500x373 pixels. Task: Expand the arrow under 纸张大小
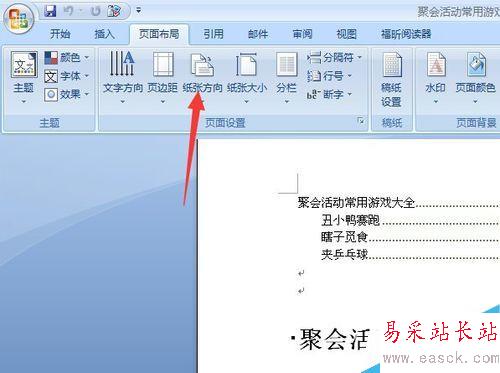(247, 101)
